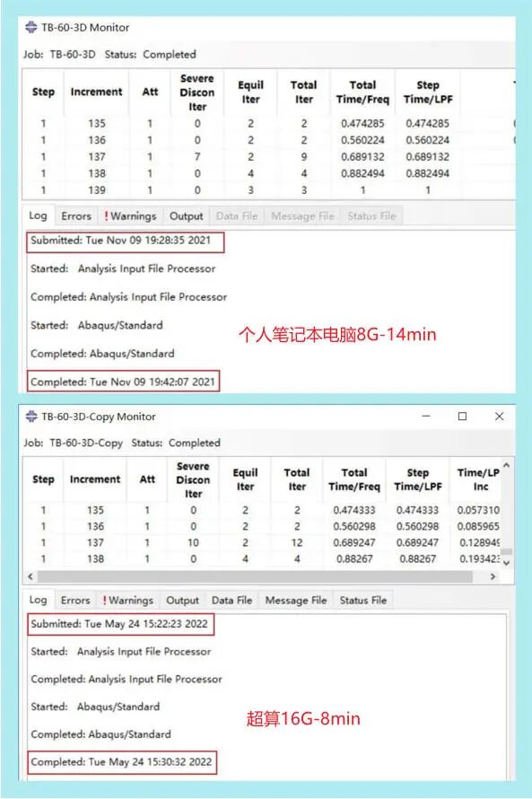Click Started: Abaqus/Standard line in TB-60-3D log
Image resolution: width=532 pixels, height=799 pixels.
coord(97,325)
